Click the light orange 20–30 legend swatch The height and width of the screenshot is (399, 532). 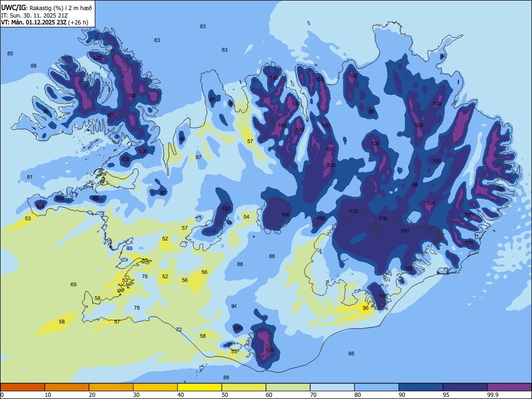click(x=111, y=387)
